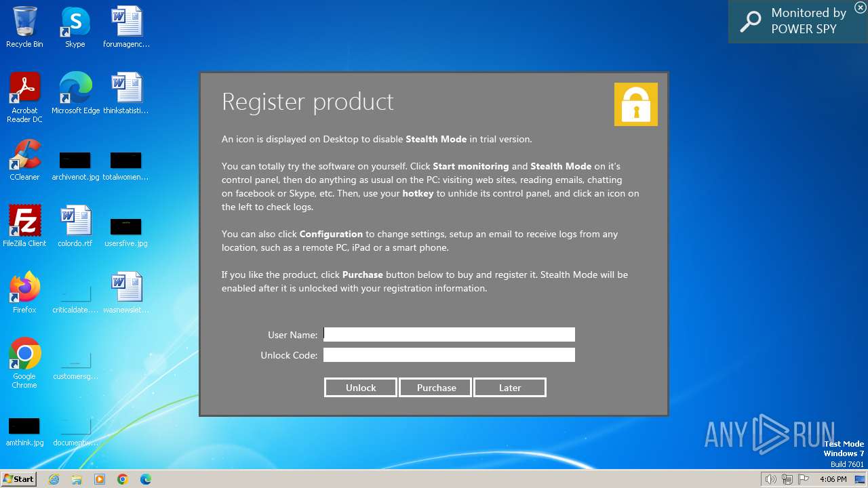Open File Explorer from taskbar

77,479
